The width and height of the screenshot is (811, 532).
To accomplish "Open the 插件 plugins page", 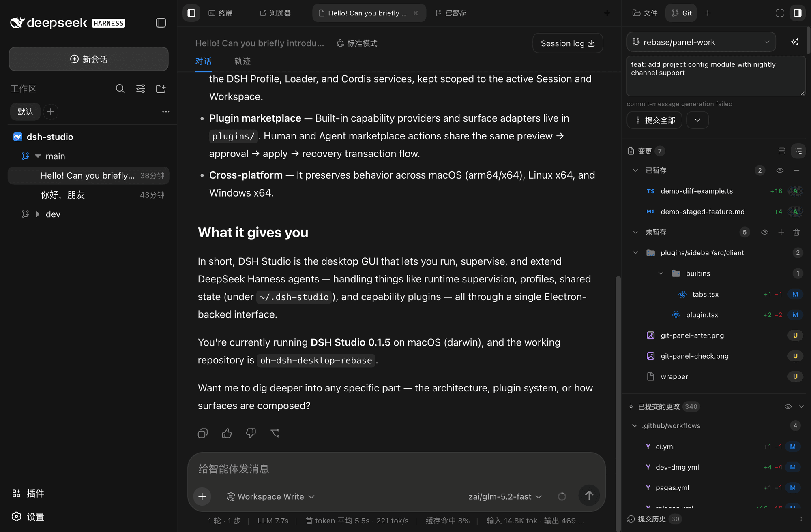I will [x=28, y=494].
